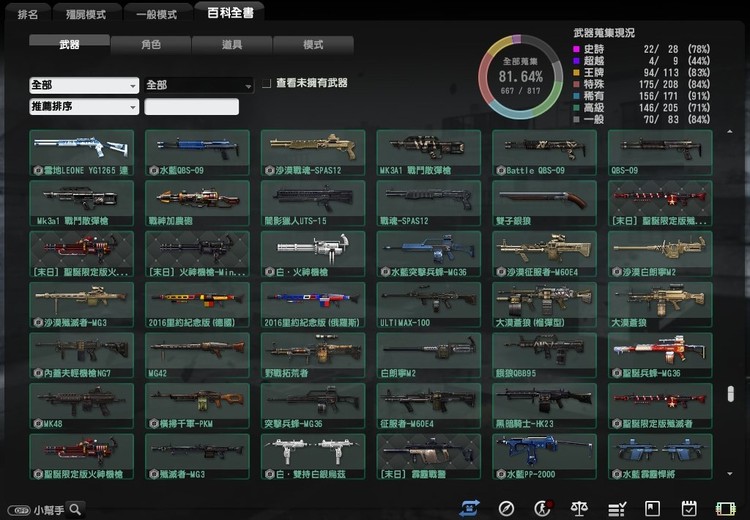Open the 道具 category tab
Viewport: 750px width, 520px height.
coord(232,44)
